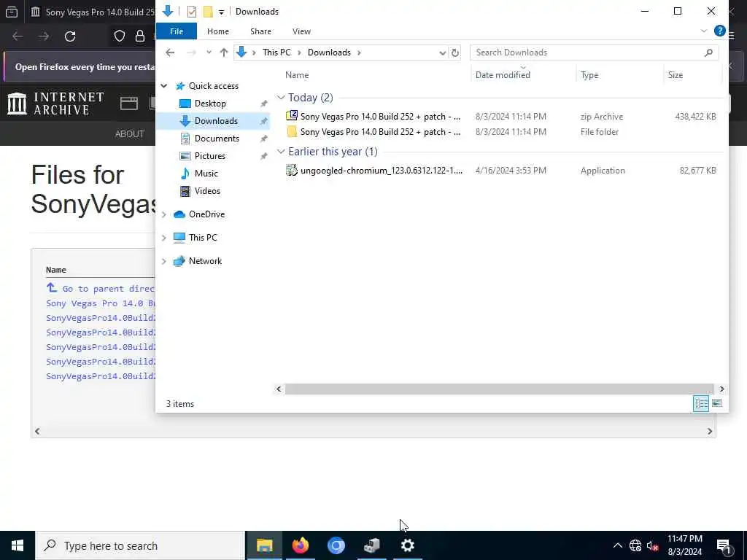Open the Home ribbon tab
The image size is (747, 560).
218,31
